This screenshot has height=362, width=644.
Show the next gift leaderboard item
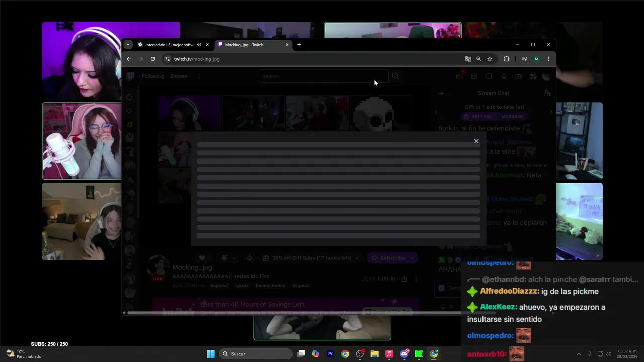click(551, 112)
